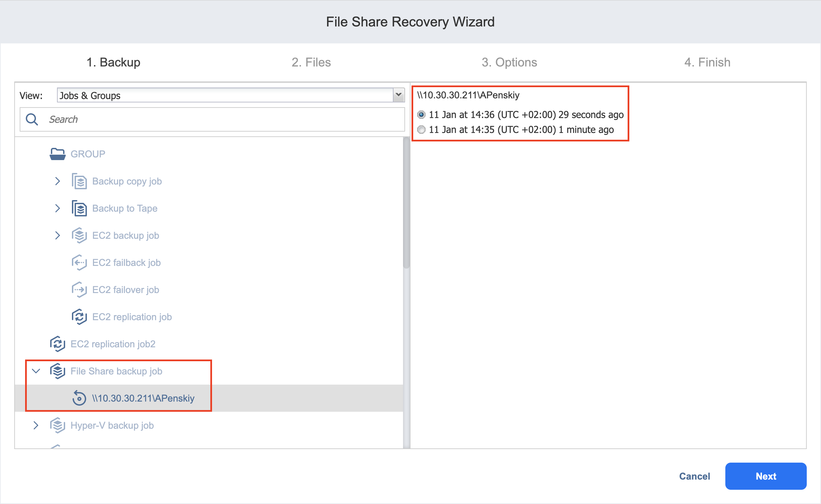Image resolution: width=821 pixels, height=504 pixels.
Task: Click the Search input field
Action: click(212, 119)
